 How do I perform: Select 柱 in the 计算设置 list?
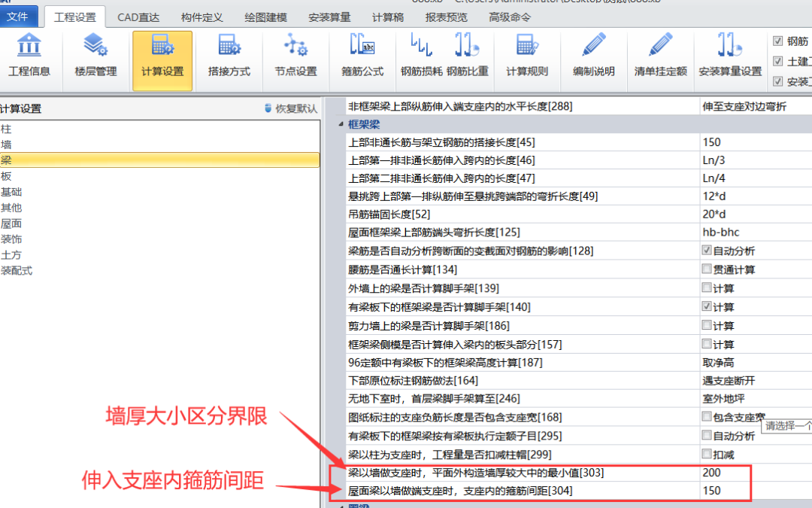7,129
